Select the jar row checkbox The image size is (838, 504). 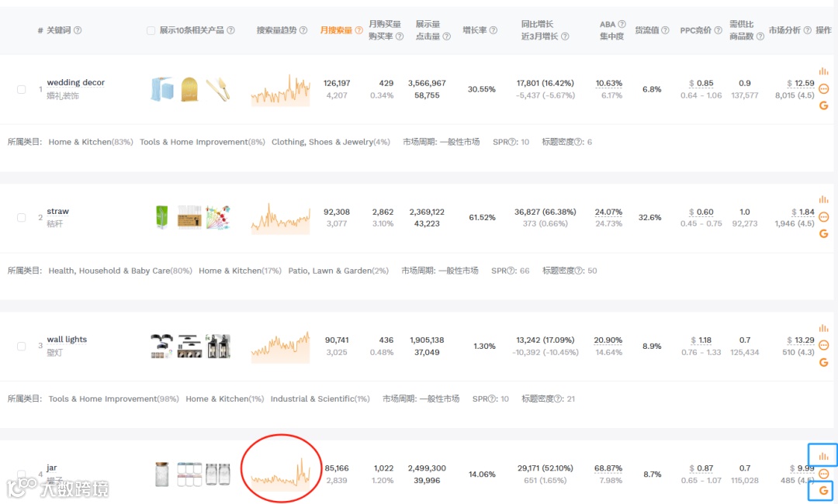coord(22,474)
